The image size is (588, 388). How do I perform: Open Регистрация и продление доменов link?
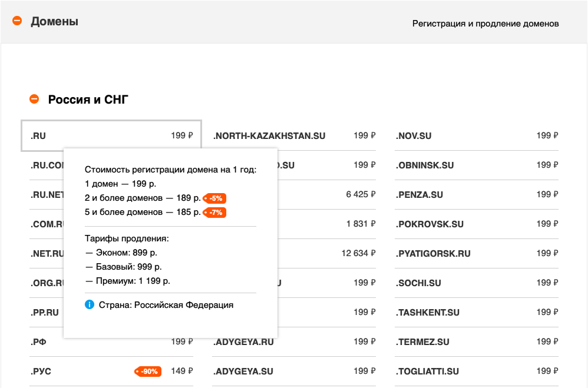[x=485, y=24]
